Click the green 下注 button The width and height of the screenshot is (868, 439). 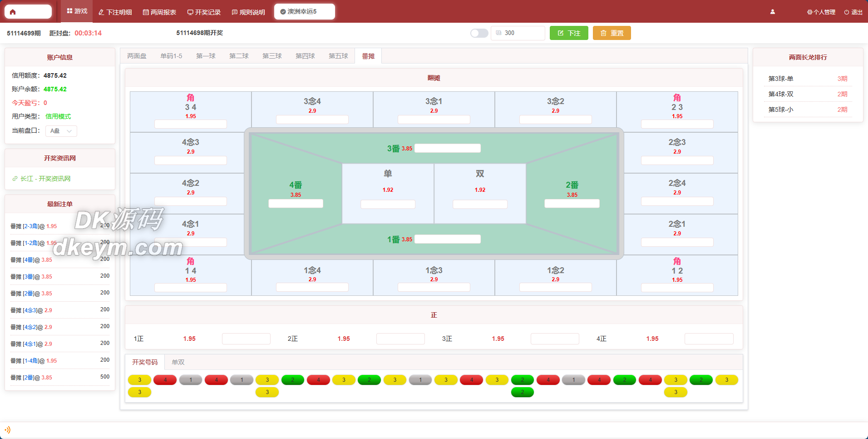(569, 33)
